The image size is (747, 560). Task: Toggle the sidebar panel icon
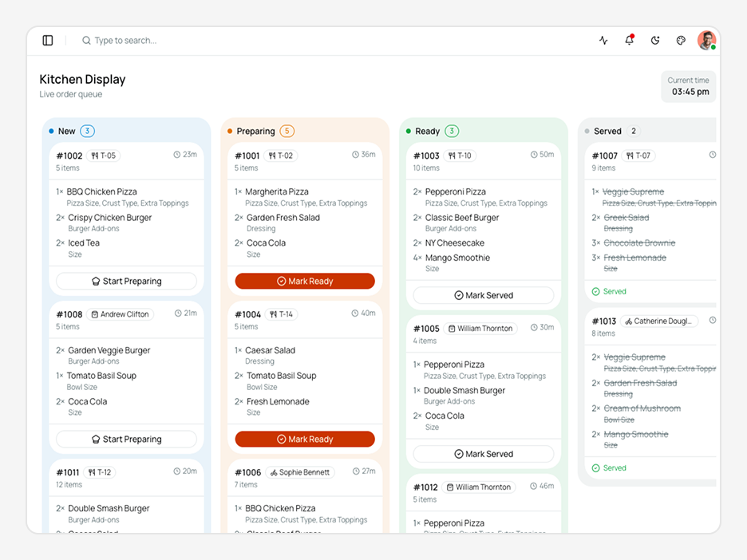pyautogui.click(x=48, y=41)
